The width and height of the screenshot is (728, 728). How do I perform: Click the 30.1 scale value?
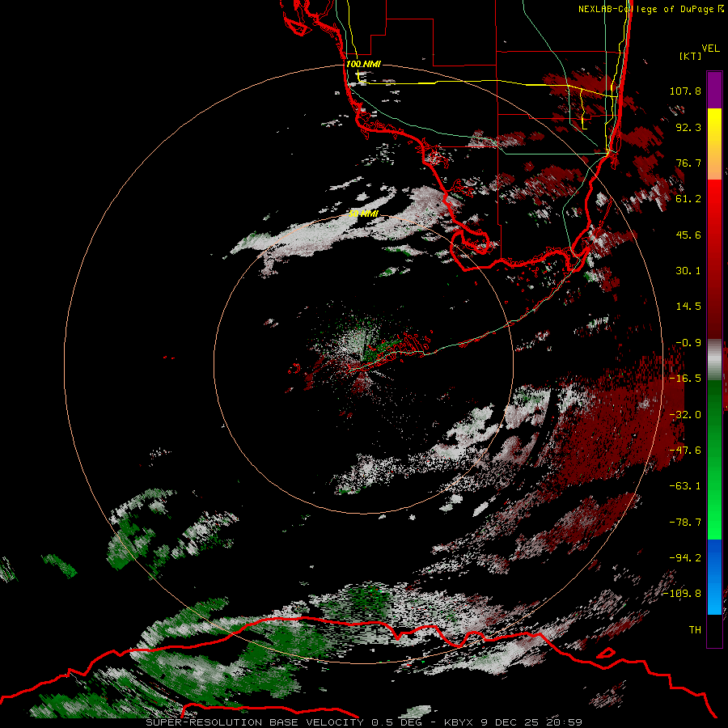pyautogui.click(x=688, y=271)
